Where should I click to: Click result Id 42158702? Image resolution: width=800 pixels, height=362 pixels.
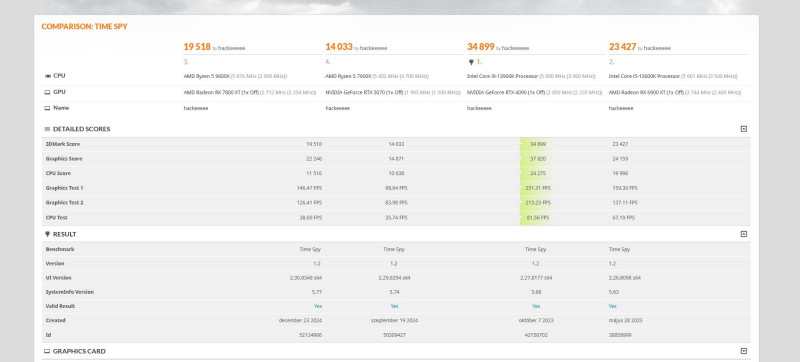[536, 335]
